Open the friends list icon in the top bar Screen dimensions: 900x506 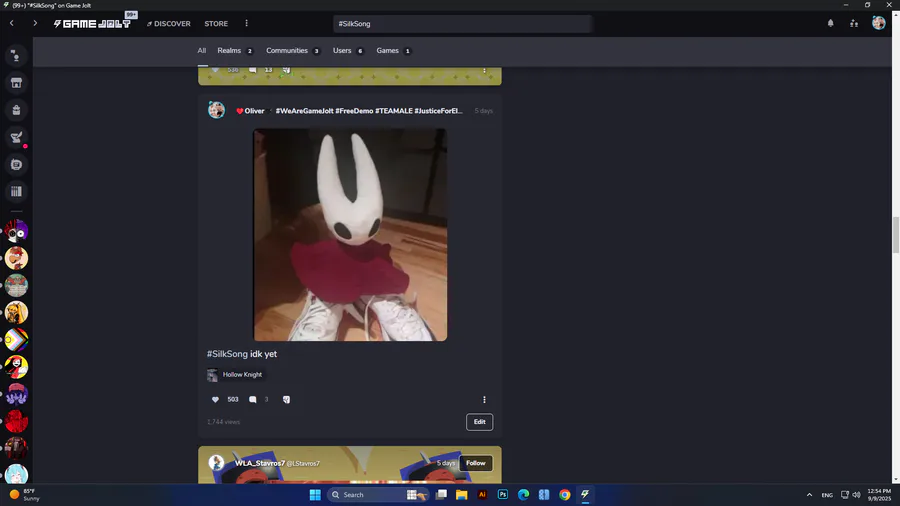click(854, 23)
